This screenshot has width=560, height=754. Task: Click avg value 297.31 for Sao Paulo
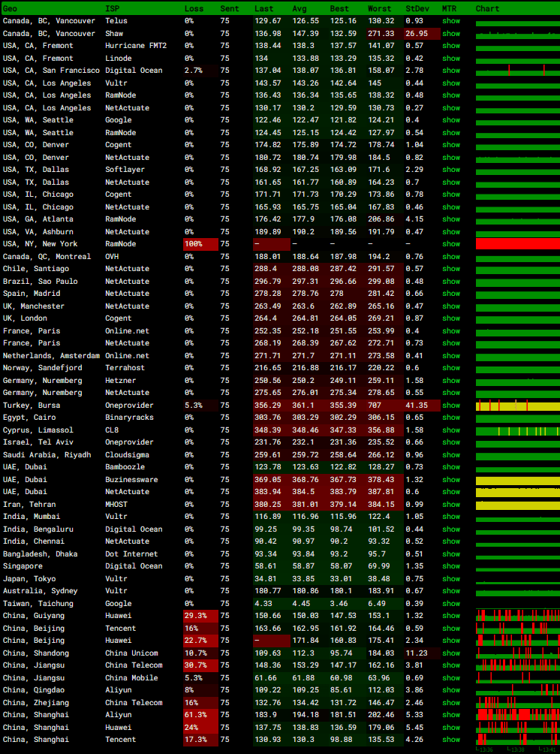[x=306, y=282]
